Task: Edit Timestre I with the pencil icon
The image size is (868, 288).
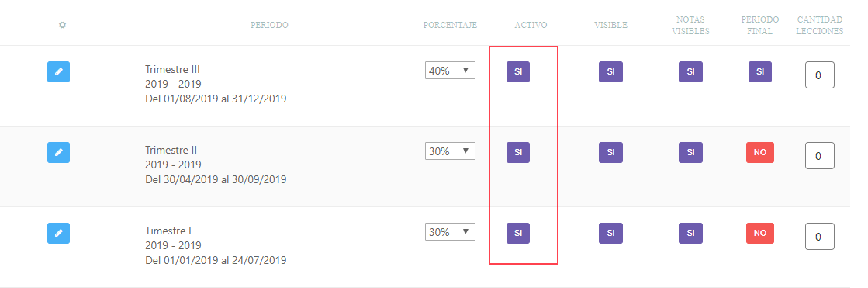Action: tap(59, 233)
